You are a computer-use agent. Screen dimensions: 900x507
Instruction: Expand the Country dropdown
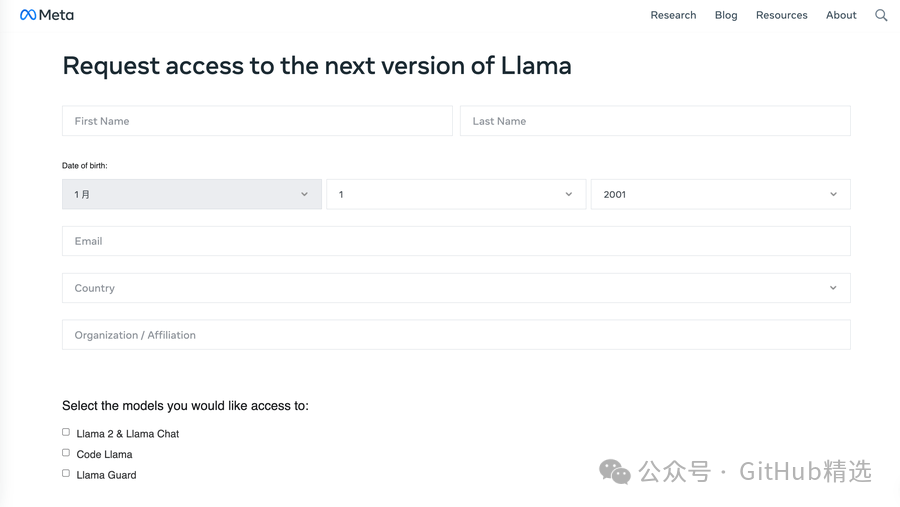456,288
